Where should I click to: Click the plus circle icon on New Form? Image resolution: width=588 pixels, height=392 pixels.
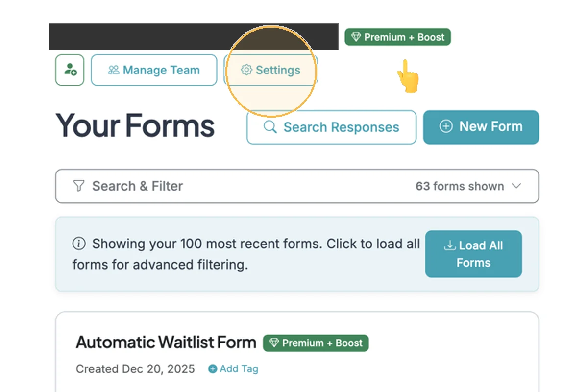click(445, 127)
